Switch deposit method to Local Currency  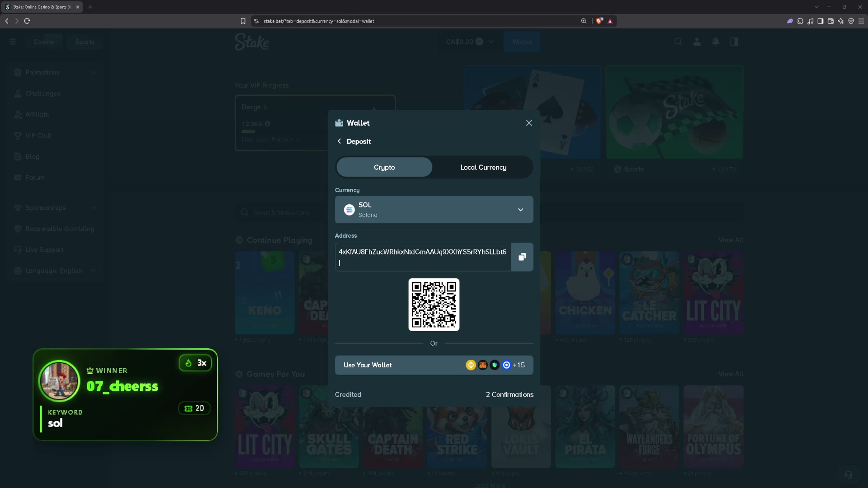[x=483, y=167]
